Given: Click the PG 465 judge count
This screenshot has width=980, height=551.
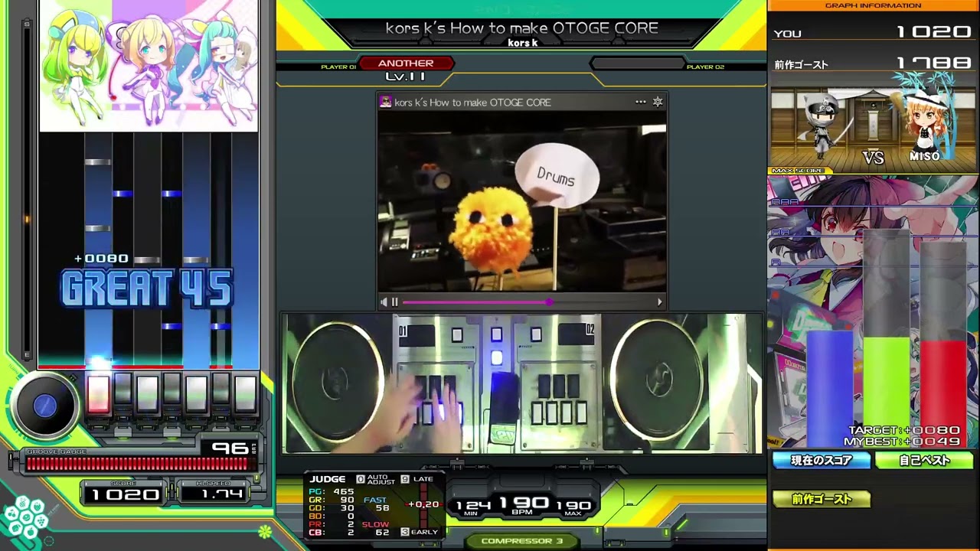Looking at the screenshot, I should click(332, 491).
